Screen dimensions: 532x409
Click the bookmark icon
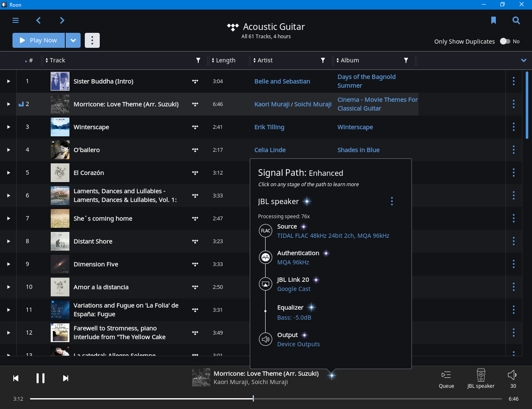[493, 20]
